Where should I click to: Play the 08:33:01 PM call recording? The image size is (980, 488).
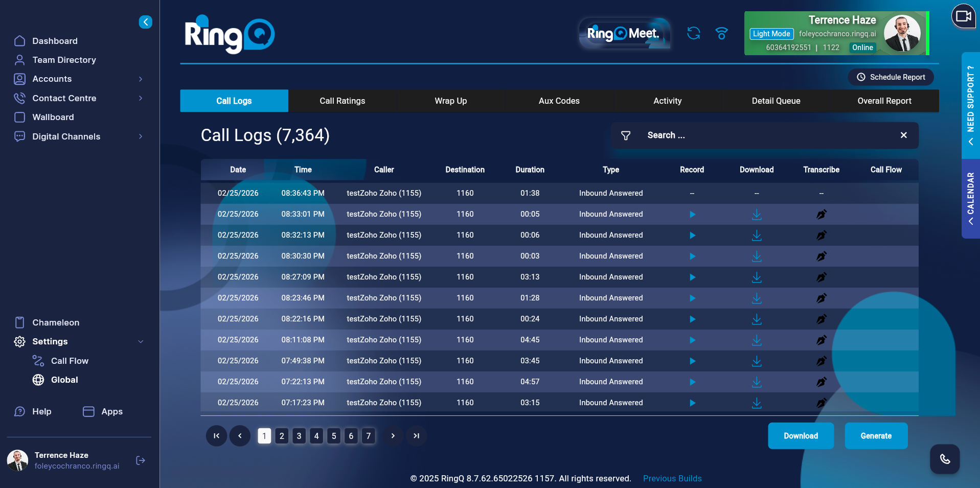point(692,214)
